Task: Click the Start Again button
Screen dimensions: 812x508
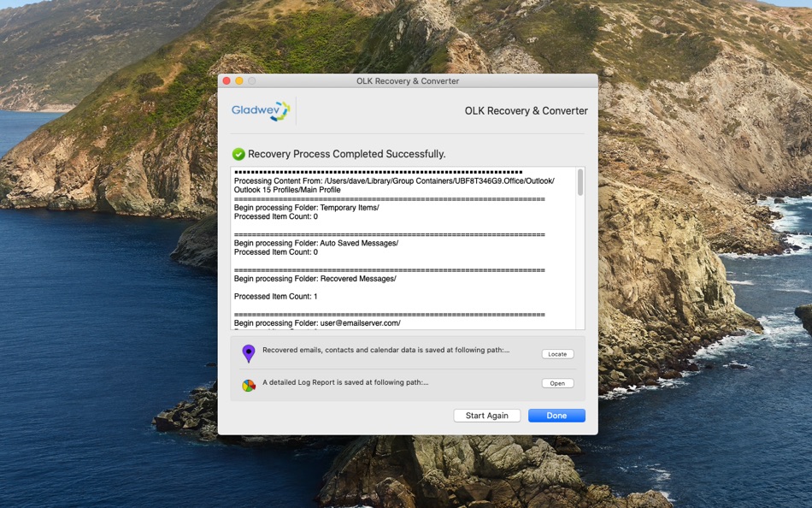Action: coord(487,416)
